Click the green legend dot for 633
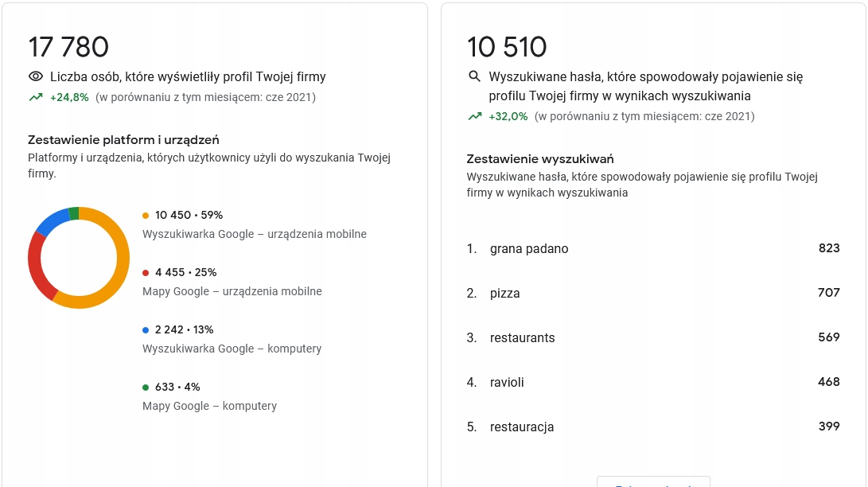868x487 pixels. (146, 388)
